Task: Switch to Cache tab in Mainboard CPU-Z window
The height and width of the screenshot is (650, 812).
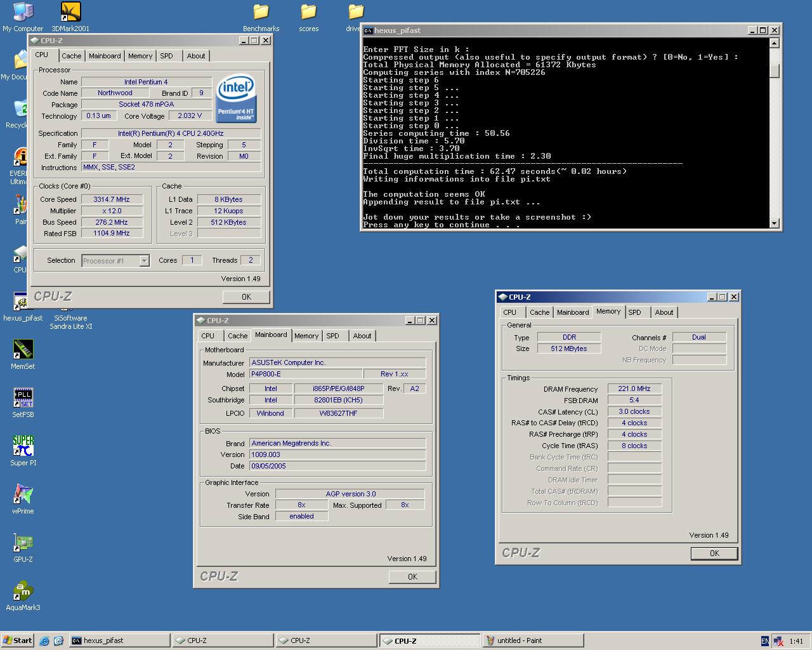Action: [x=238, y=336]
